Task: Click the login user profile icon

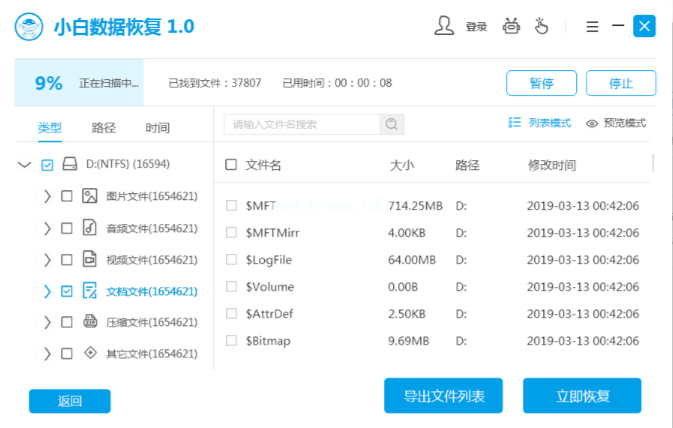Action: click(444, 26)
